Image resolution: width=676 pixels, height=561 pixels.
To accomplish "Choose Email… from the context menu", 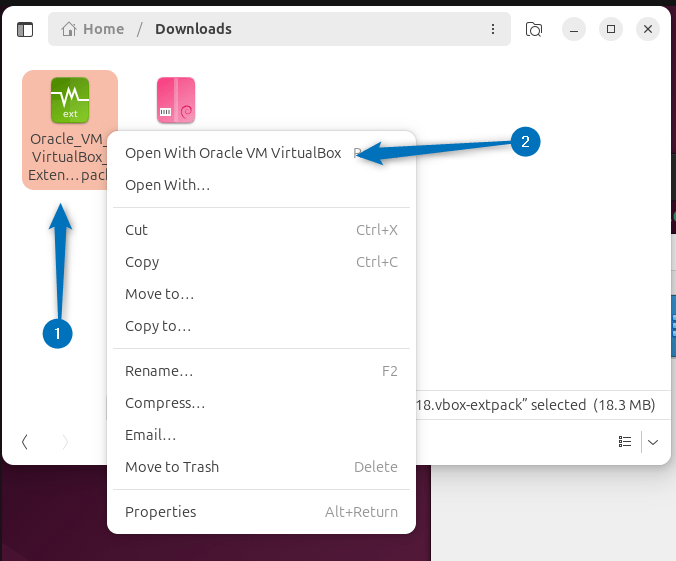I will 151,435.
